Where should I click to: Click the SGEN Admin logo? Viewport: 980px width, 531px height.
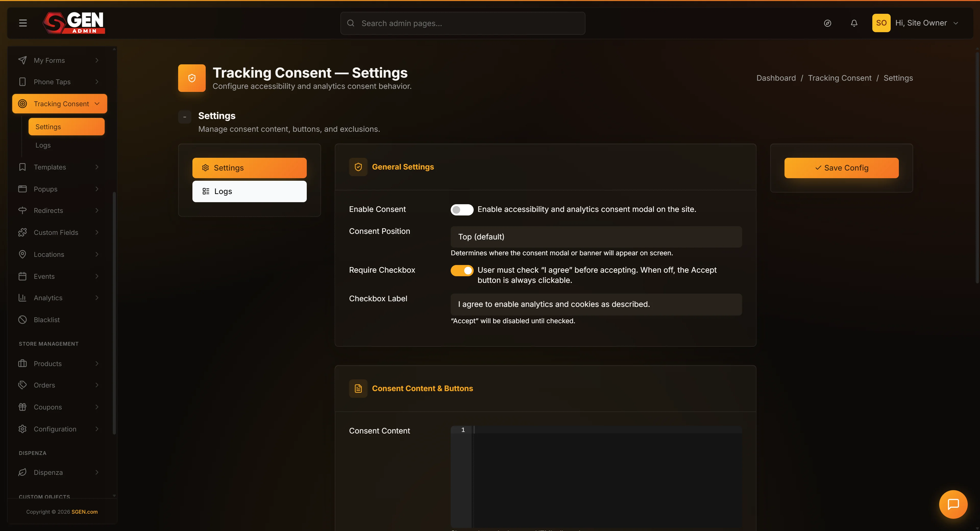point(74,23)
